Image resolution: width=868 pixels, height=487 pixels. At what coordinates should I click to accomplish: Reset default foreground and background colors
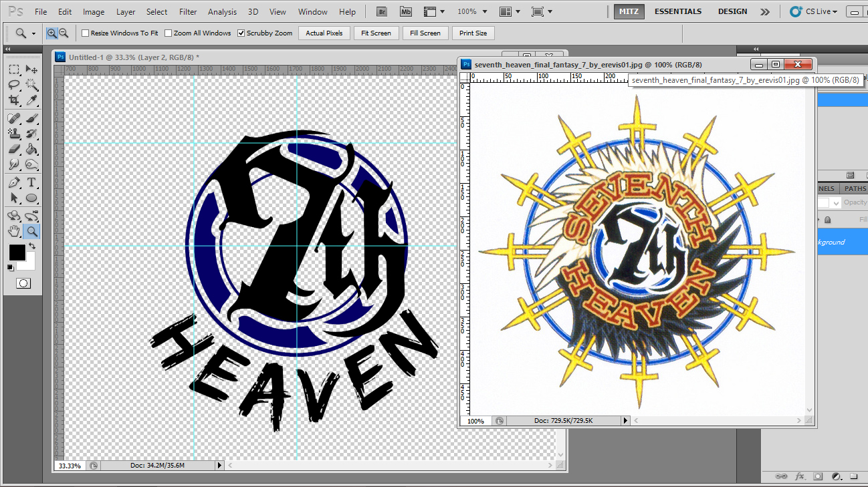pyautogui.click(x=10, y=267)
